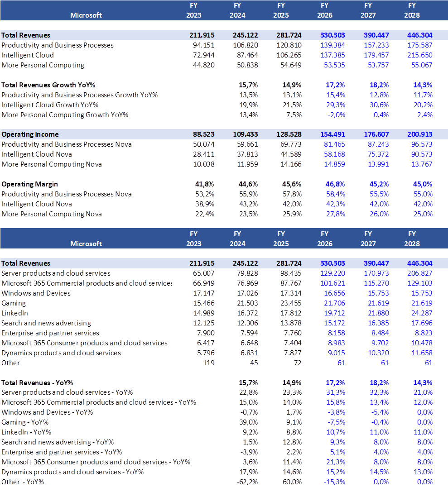Select the 66.949 Microsoft 365 Commercial value

tap(204, 283)
